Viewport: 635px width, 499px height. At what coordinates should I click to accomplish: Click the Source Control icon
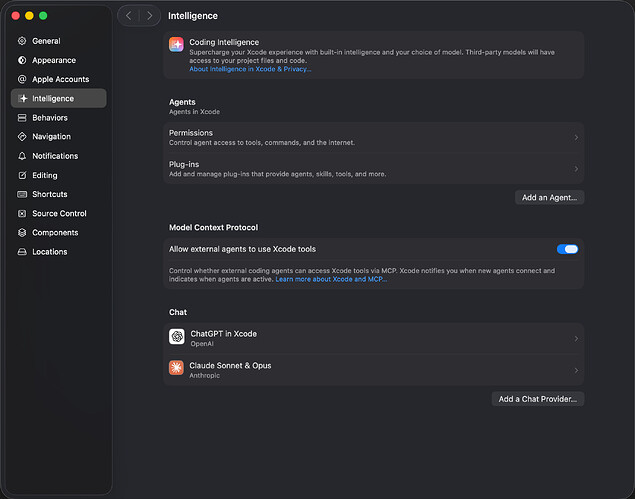pos(22,213)
